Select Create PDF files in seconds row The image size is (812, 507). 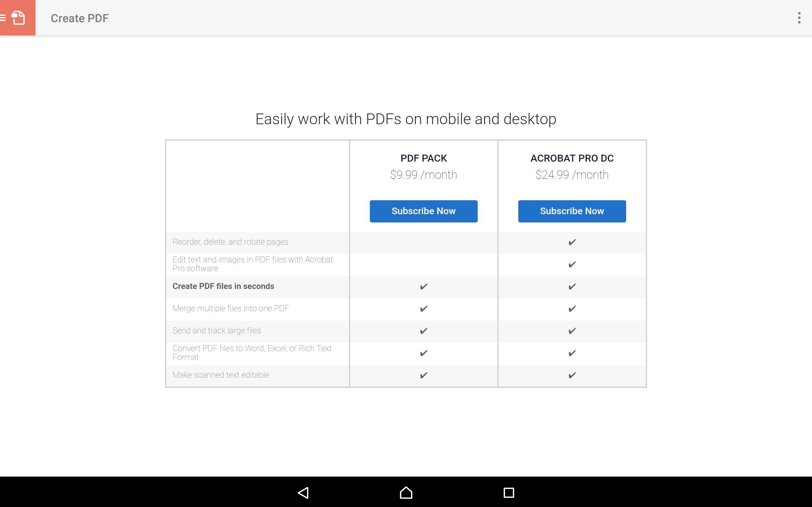pyautogui.click(x=223, y=286)
